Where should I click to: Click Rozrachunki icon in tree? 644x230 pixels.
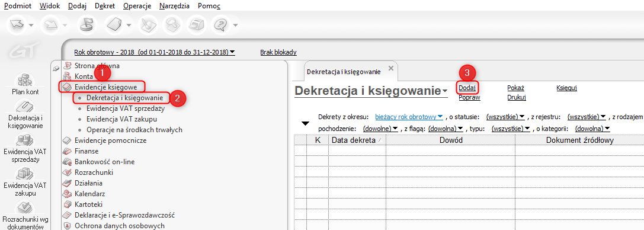[x=67, y=172]
